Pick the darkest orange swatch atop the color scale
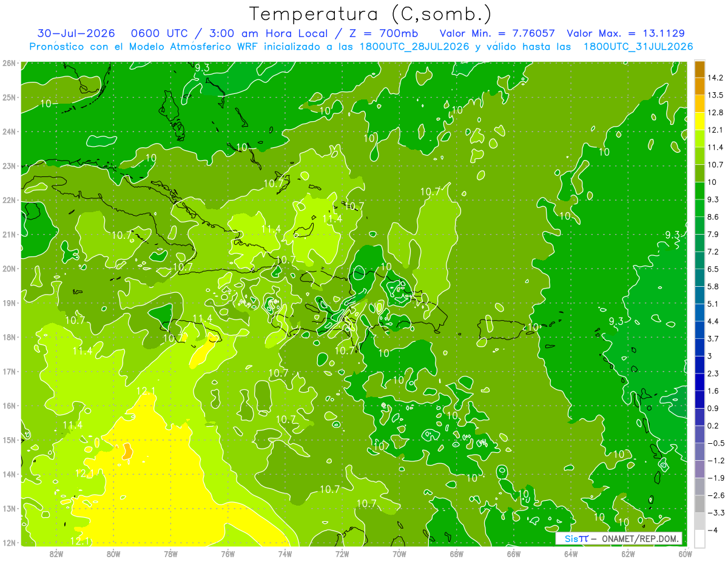Screen dimensions: 728x562 pyautogui.click(x=699, y=69)
